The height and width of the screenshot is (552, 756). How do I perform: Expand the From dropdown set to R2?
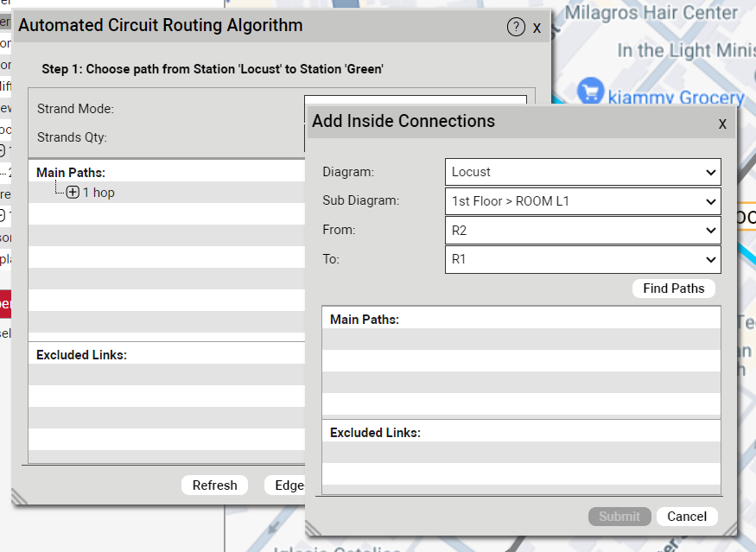tap(583, 231)
